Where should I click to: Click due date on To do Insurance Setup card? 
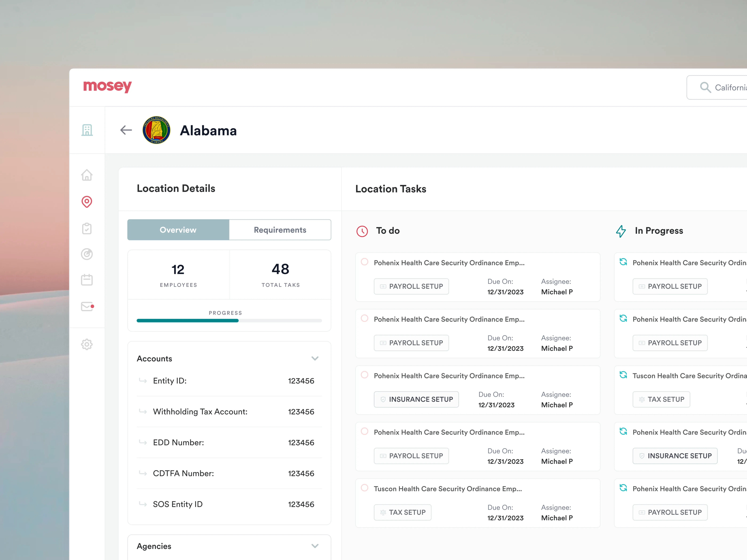point(496,405)
